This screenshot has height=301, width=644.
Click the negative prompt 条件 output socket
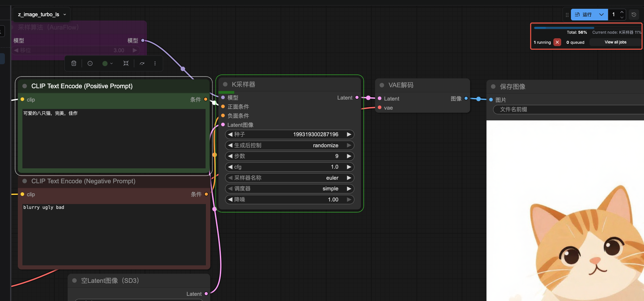pyautogui.click(x=206, y=194)
